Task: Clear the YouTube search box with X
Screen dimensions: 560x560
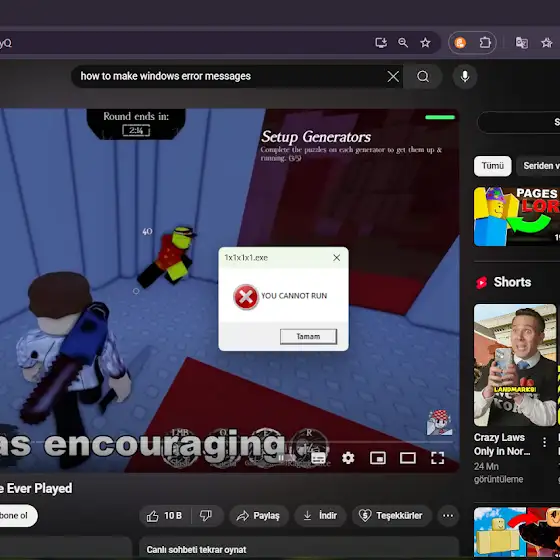Action: point(393,76)
